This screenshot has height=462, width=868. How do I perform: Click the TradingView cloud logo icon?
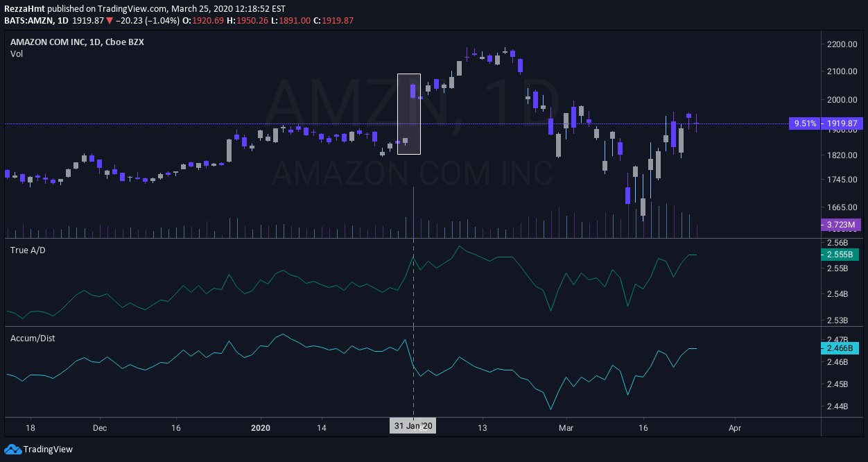pyautogui.click(x=12, y=449)
